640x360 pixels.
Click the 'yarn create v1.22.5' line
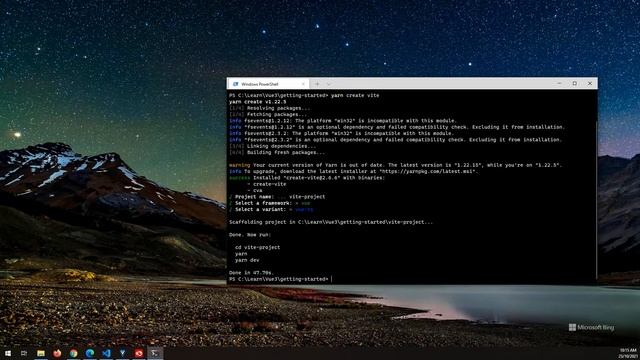258,102
